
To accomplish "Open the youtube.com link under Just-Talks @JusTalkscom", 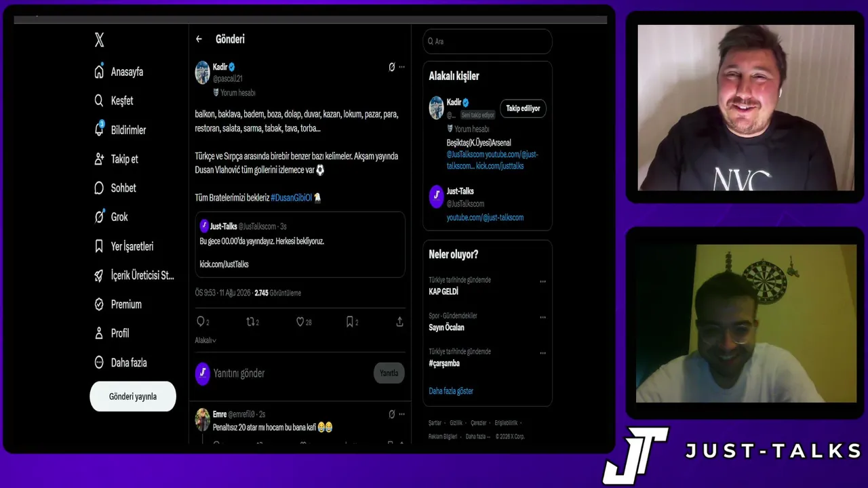I will click(x=485, y=218).
